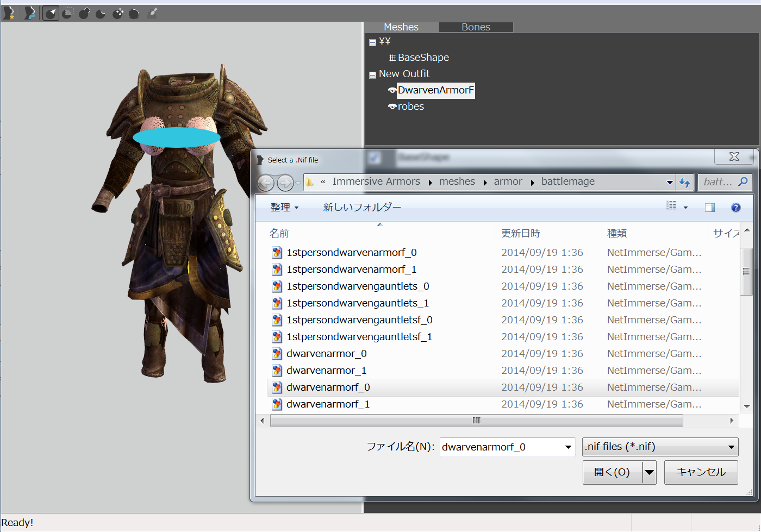
Task: Open the recent locations dropdown arrow
Action: coord(298,183)
